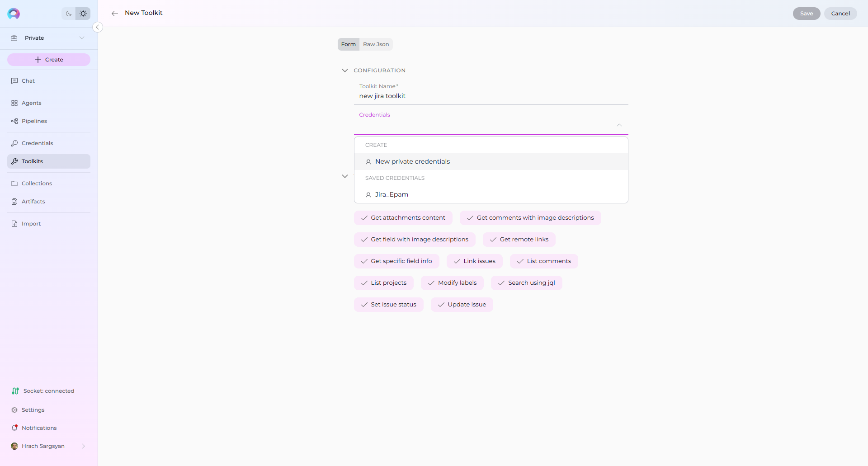Select light mode sun icon
Viewport: 868px width, 466px height.
pyautogui.click(x=83, y=14)
